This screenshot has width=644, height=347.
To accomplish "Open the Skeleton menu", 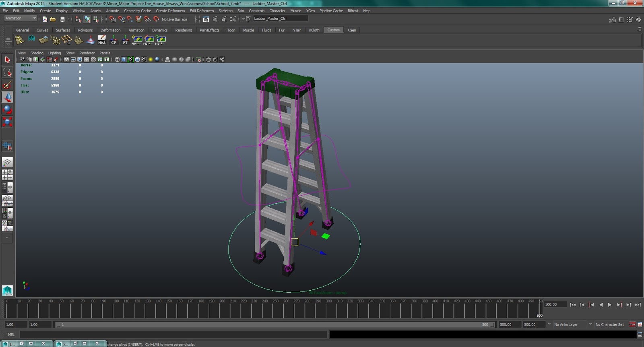I will [x=225, y=11].
